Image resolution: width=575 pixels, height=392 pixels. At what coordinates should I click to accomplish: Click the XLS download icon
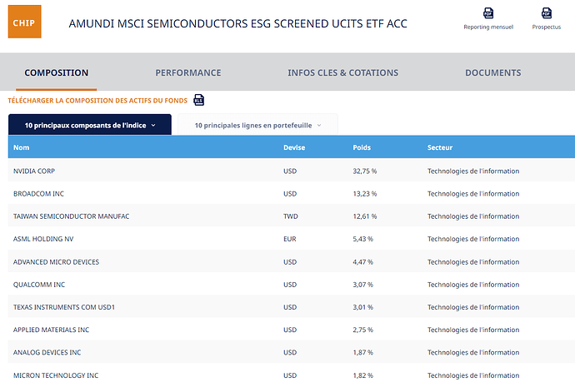coord(199,100)
